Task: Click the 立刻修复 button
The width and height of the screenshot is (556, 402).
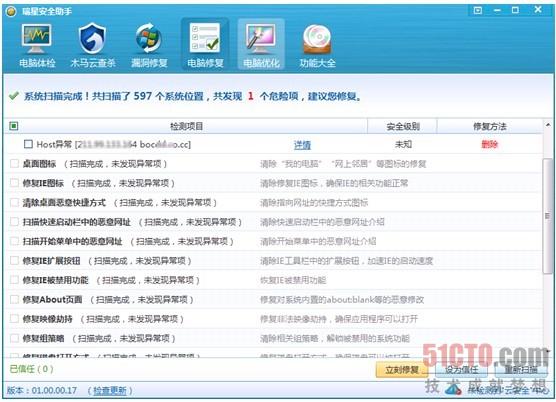Action: (x=402, y=370)
